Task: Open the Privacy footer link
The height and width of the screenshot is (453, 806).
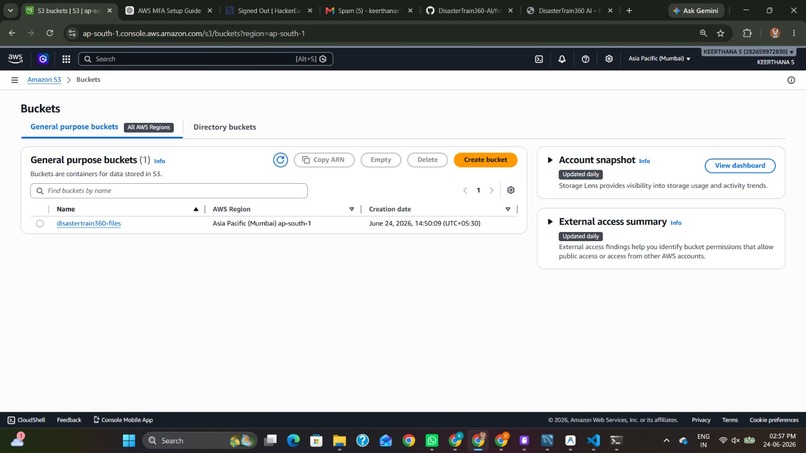Action: (701, 420)
